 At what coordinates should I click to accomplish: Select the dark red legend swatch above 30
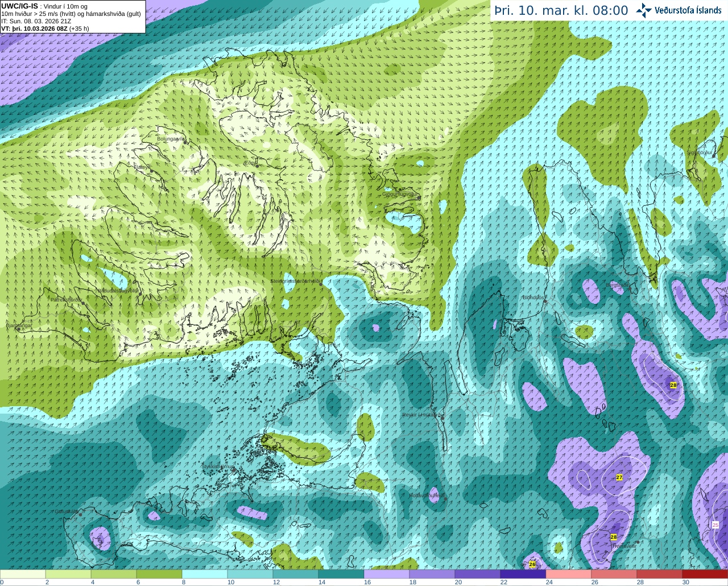705,574
